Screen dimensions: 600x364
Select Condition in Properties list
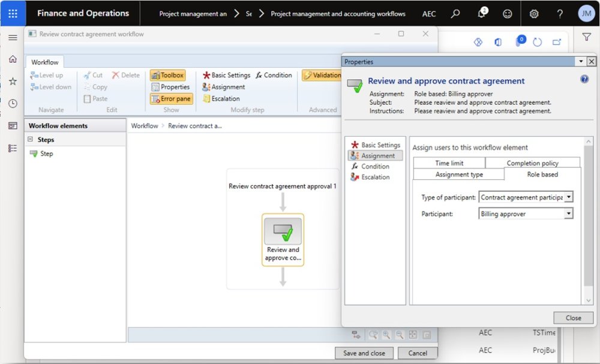370,166
